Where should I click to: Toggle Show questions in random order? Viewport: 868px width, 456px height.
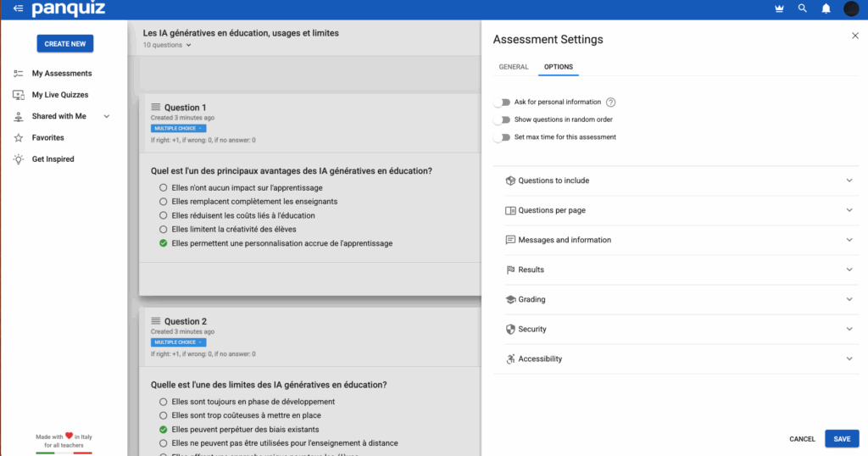(504, 120)
